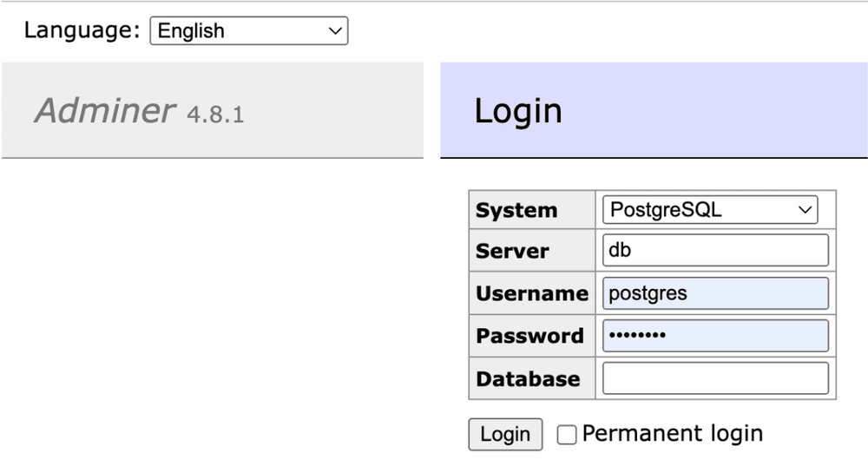
Task: Click the chevron arrow on the Language selector
Action: (x=335, y=30)
